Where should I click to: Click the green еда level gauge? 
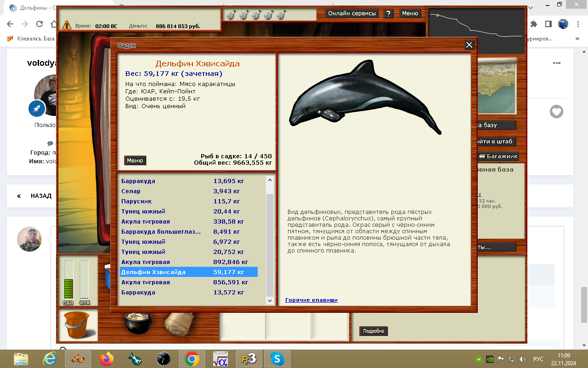coord(68,281)
